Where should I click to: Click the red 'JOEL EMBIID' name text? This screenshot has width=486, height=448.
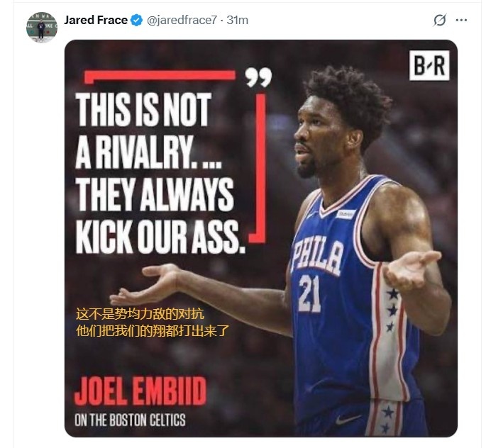coord(140,391)
